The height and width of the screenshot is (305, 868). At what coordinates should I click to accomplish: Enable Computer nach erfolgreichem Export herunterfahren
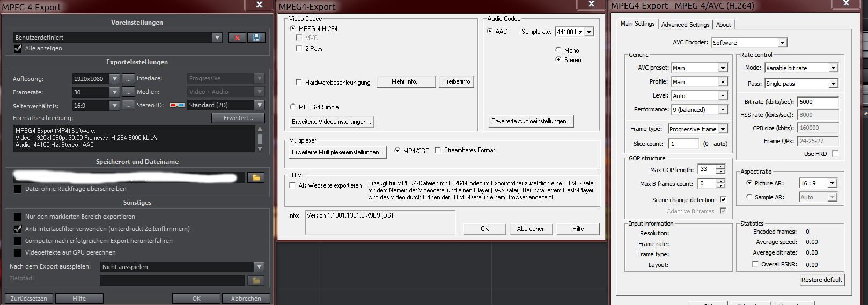(18, 241)
